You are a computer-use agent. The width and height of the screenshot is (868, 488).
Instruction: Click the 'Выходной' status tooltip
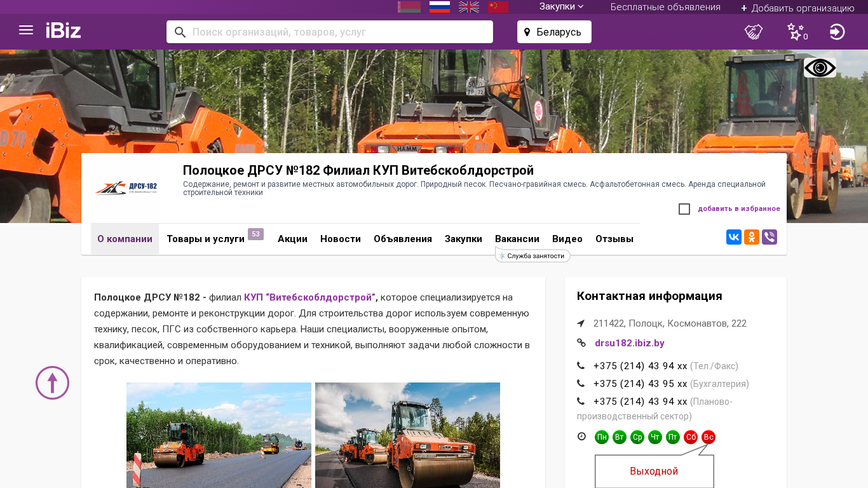coord(654,471)
